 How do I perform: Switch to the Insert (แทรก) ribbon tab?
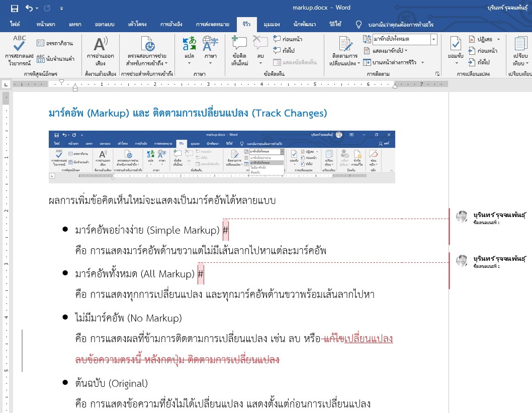tap(74, 24)
